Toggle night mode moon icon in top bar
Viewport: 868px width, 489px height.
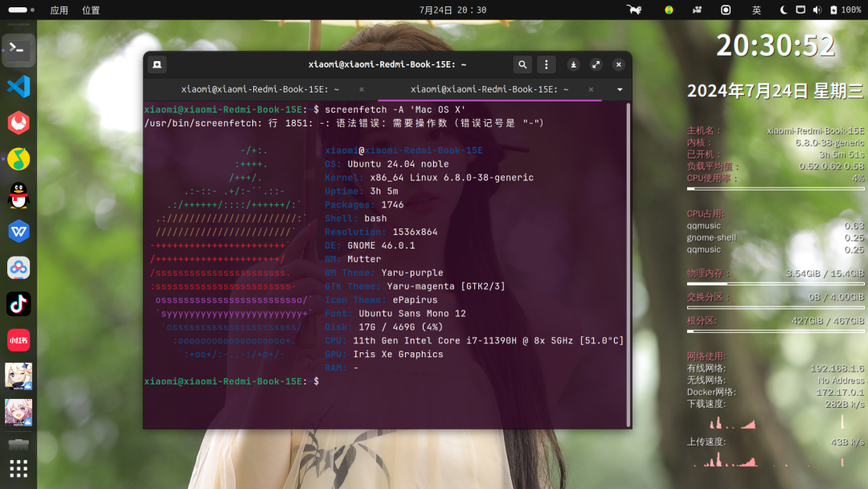click(x=784, y=10)
